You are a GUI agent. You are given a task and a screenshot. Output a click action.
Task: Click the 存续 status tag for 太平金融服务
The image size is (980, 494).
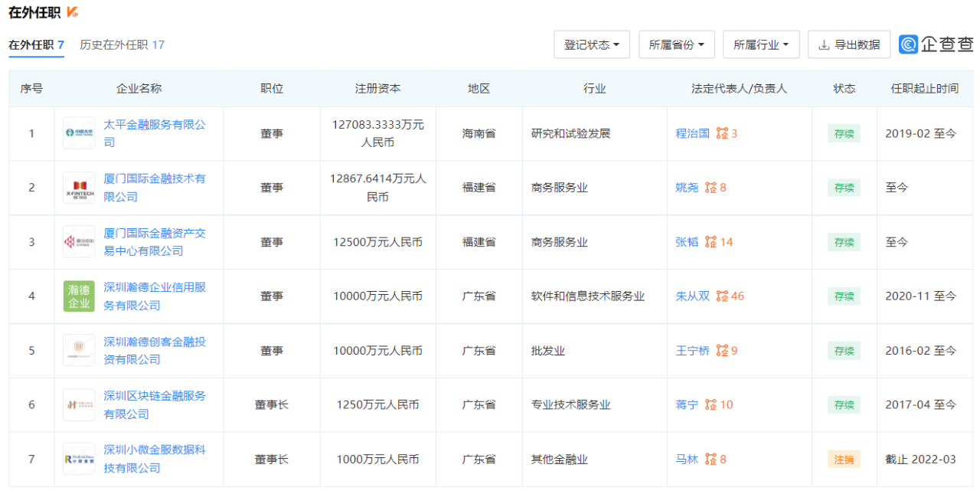[844, 133]
